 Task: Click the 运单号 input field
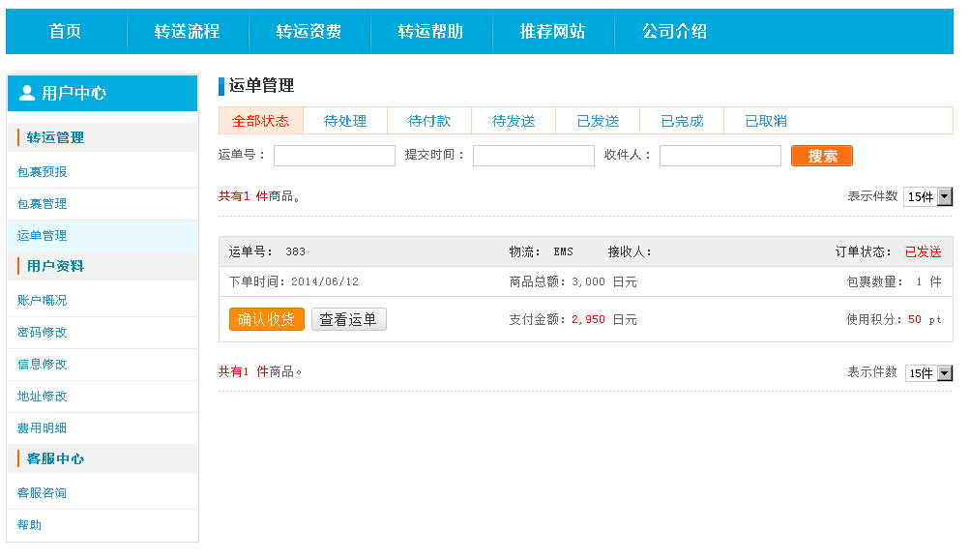pyautogui.click(x=334, y=155)
